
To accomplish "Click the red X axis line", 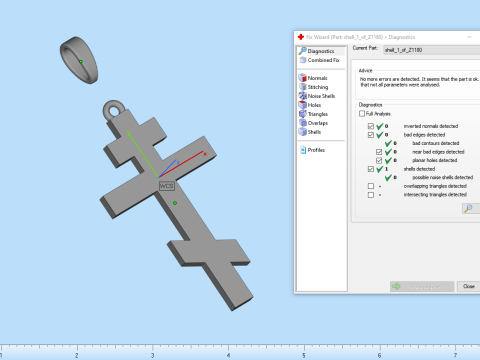I will pyautogui.click(x=182, y=164).
